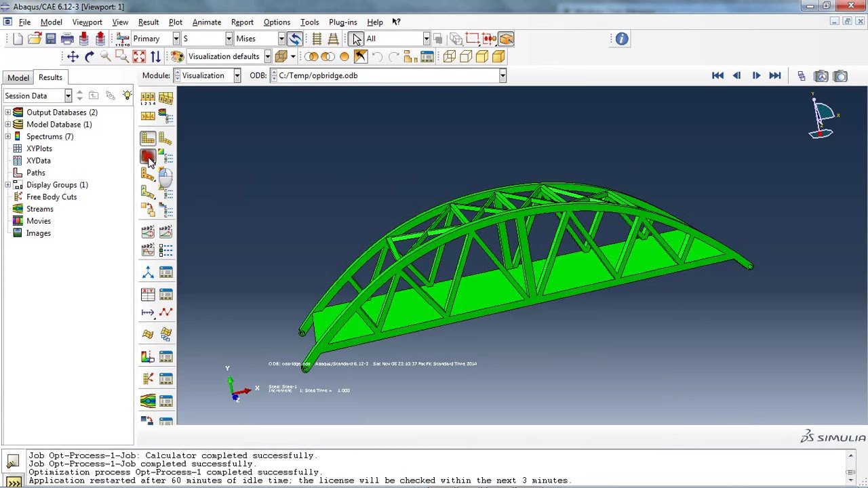
Task: Open the Mises invariant dropdown
Action: click(281, 39)
